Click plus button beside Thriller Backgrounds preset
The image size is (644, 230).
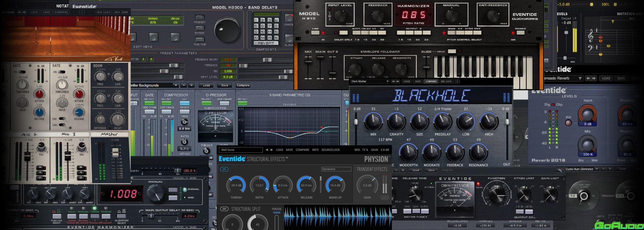tap(191, 85)
